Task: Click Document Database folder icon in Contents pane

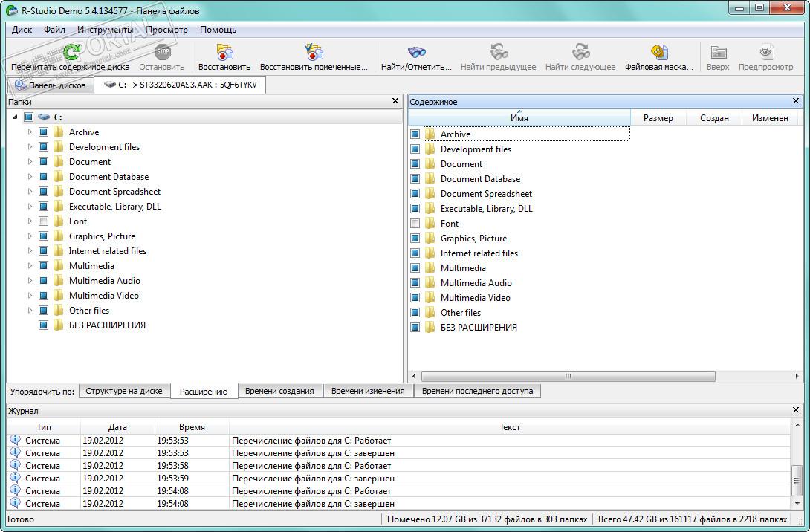Action: click(x=430, y=179)
